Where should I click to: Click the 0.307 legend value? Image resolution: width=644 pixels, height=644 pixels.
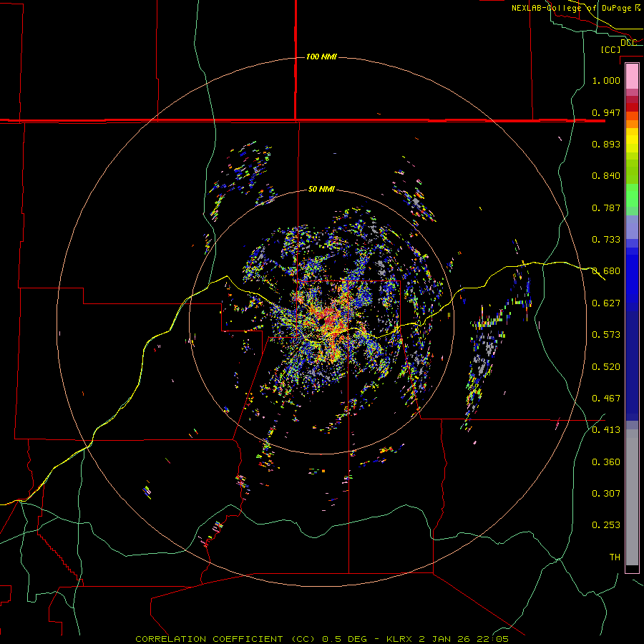606,494
